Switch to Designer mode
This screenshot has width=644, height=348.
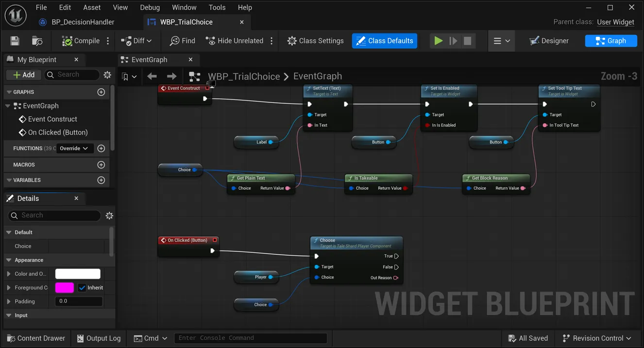click(x=549, y=41)
